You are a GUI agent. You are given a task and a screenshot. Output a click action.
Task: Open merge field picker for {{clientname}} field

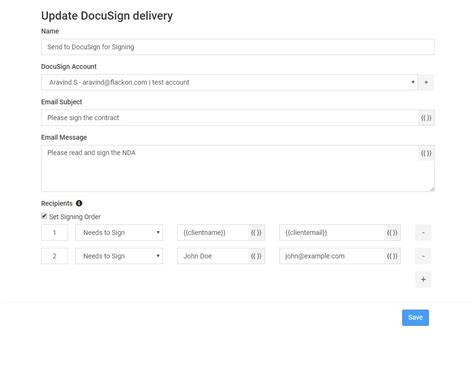pos(256,233)
